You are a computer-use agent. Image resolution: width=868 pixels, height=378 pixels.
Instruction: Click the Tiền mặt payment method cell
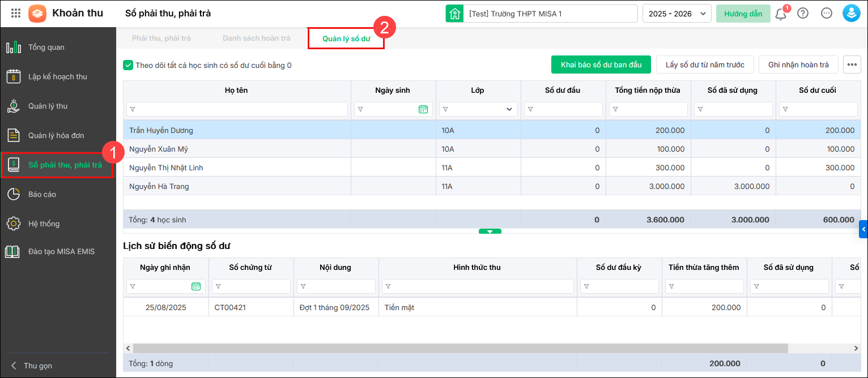tap(478, 307)
